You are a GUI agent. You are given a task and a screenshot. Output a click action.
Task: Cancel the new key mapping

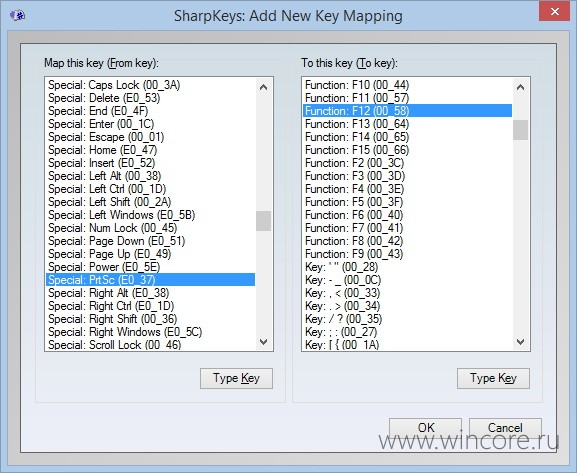[505, 428]
